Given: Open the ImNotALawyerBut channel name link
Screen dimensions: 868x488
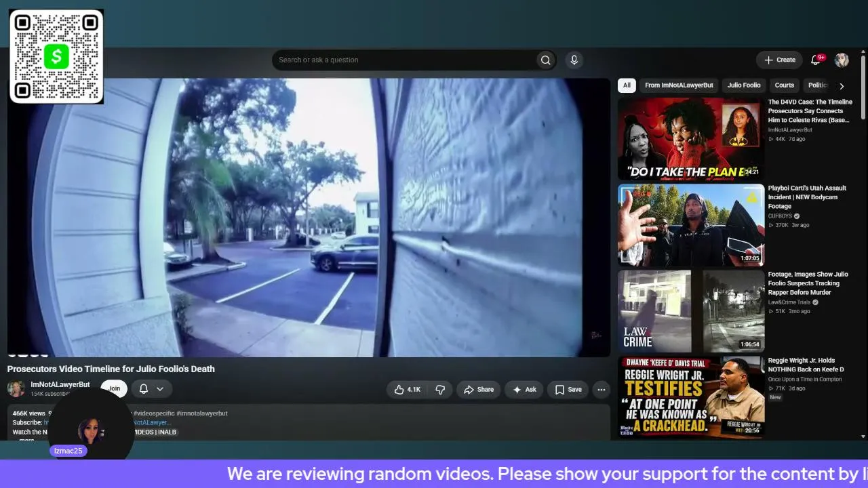Looking at the screenshot, I should tap(60, 384).
